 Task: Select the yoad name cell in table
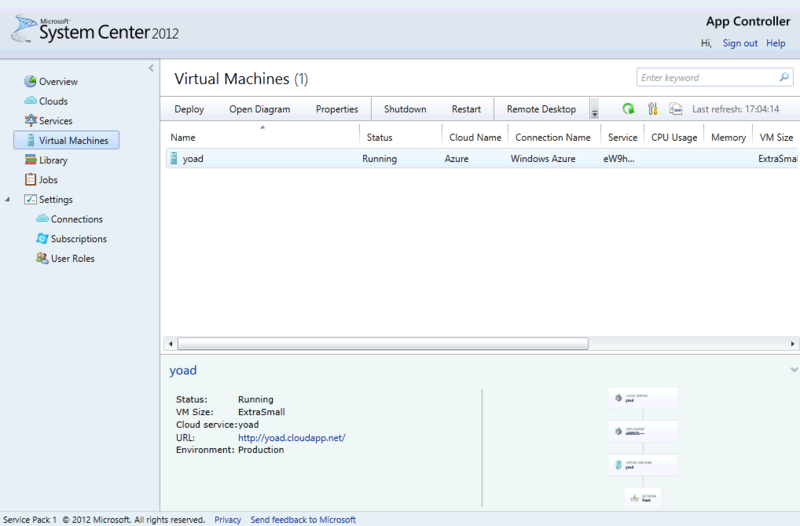(193, 159)
